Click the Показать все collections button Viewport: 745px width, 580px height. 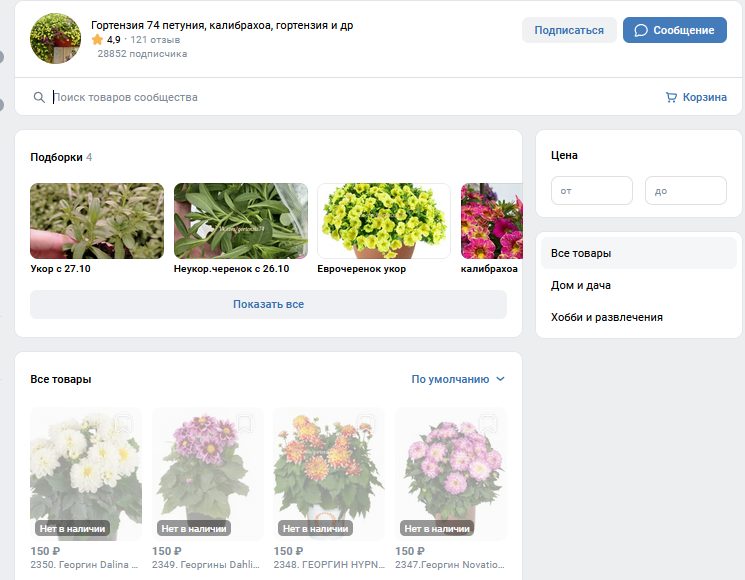click(268, 304)
